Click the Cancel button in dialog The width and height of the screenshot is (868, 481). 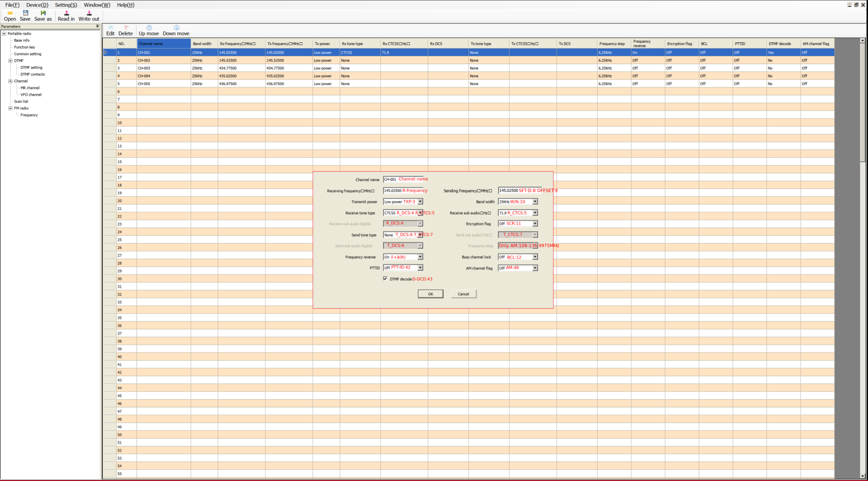coord(463,294)
